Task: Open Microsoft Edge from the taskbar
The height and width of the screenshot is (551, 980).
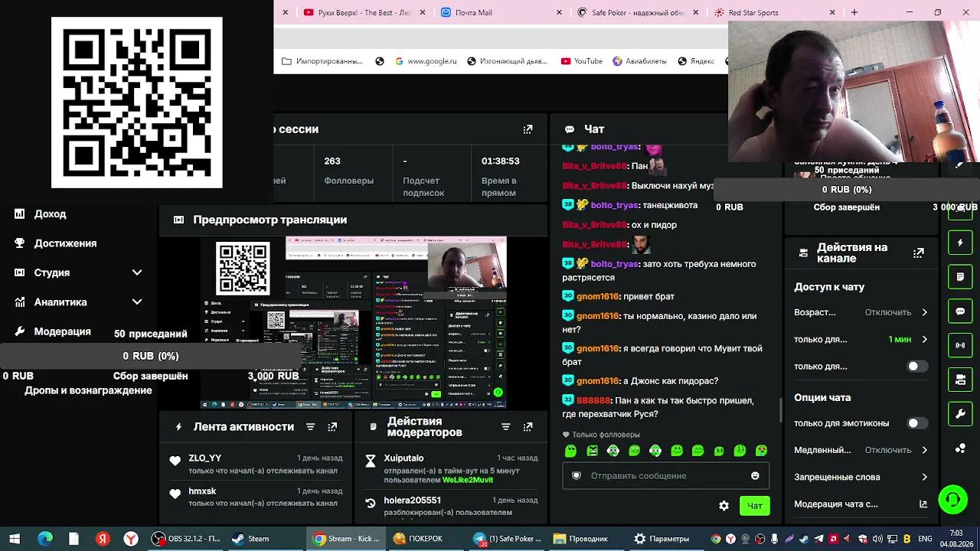Action: point(45,539)
